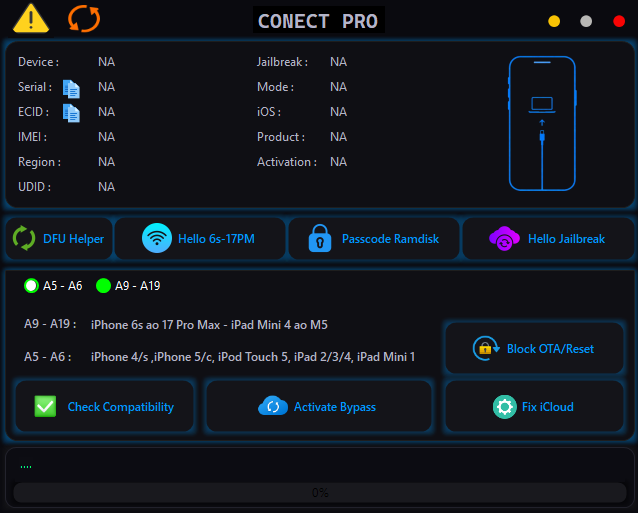The height and width of the screenshot is (513, 638).
Task: Click the phone connect-to-computer illustration
Action: coord(542,123)
